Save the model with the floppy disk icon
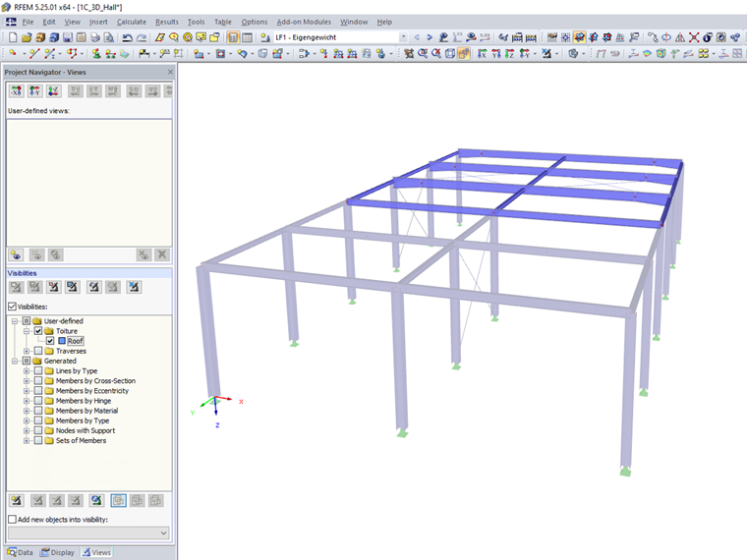747x560 pixels. [x=68, y=37]
